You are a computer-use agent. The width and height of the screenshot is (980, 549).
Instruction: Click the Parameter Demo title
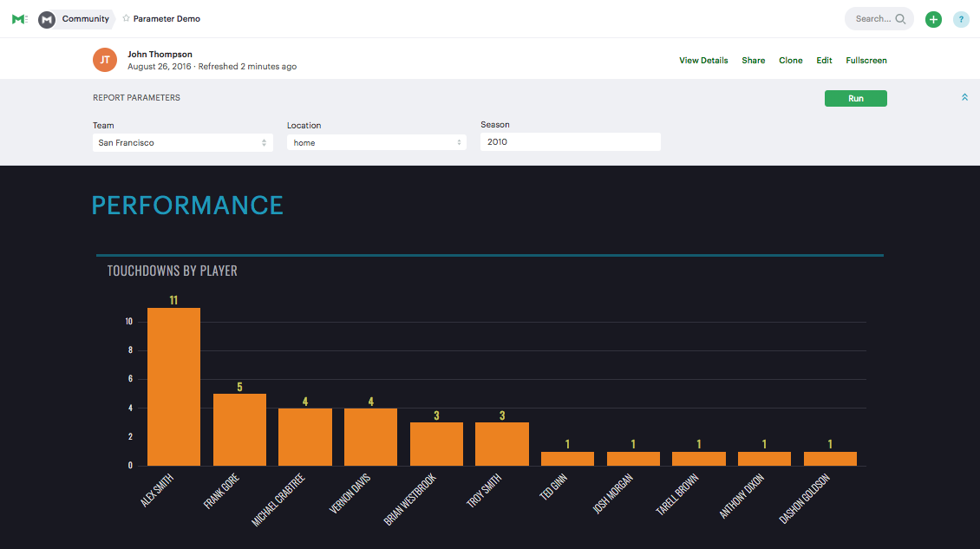coord(167,19)
